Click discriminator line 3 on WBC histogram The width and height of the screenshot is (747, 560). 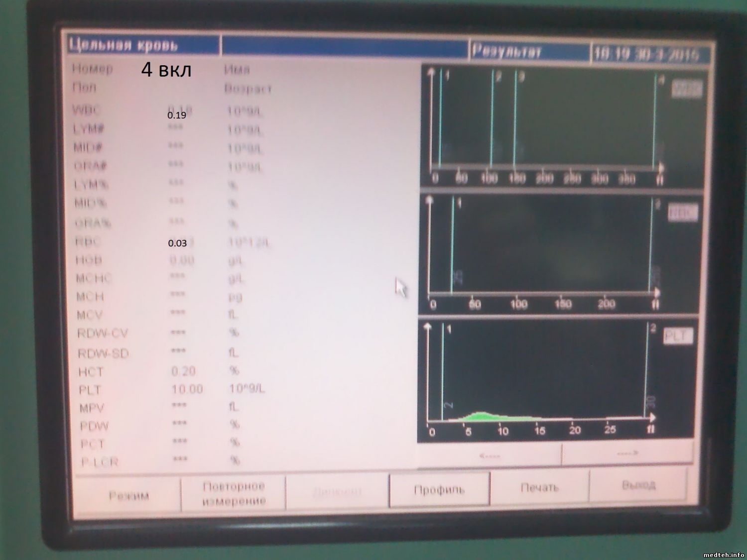point(515,119)
